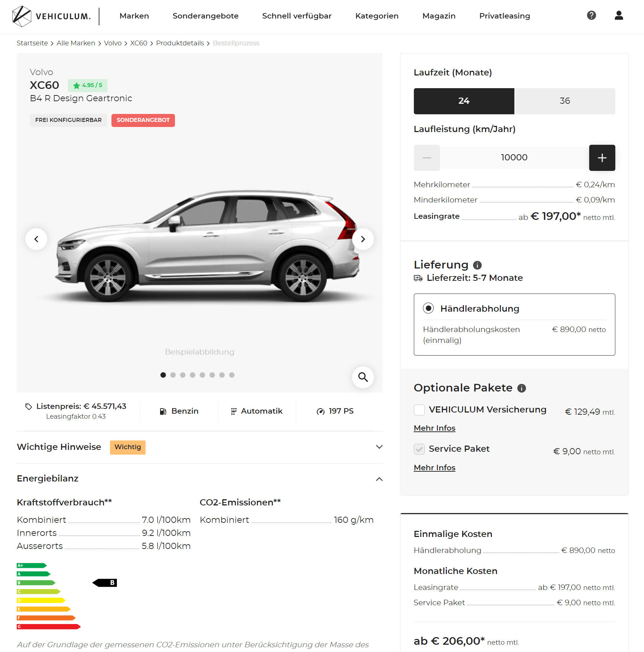Click the 'ab € 206,00*' total price
Screen dimensions: 644x652
point(449,641)
